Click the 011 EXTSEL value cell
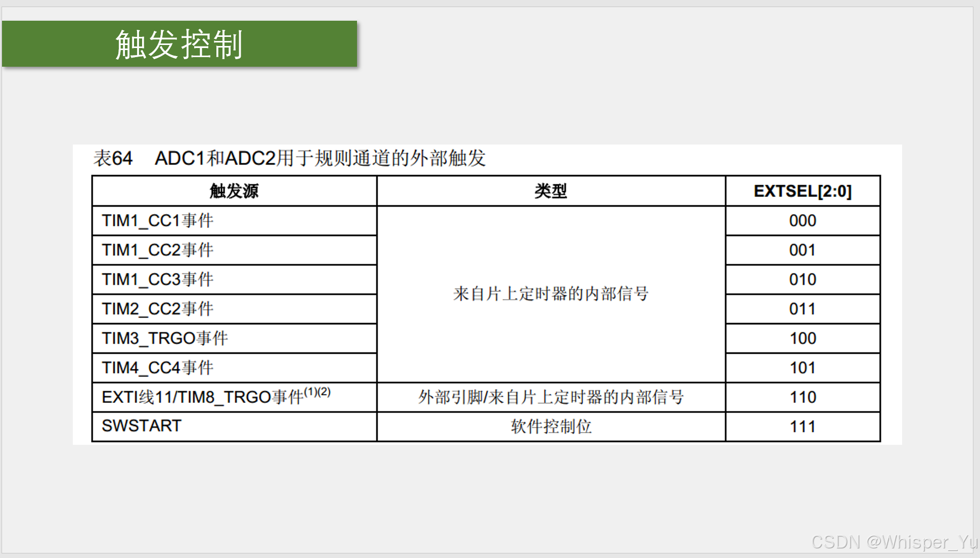Screen dimensions: 980x558 802,308
